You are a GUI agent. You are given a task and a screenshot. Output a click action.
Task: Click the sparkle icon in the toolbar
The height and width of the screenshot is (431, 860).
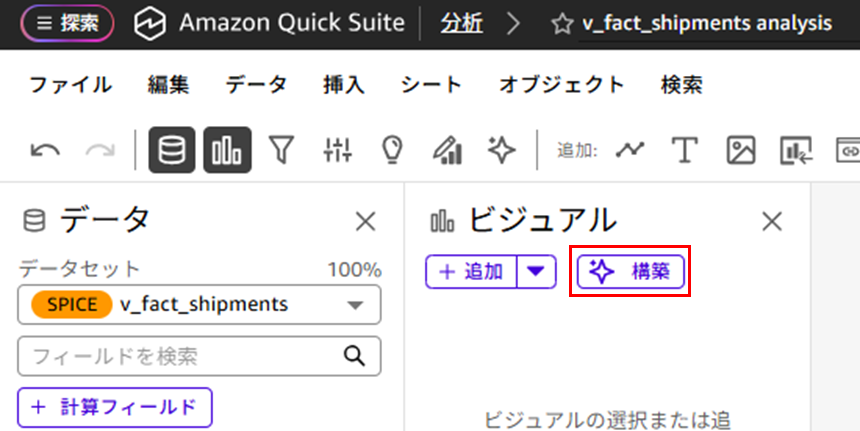(x=501, y=150)
